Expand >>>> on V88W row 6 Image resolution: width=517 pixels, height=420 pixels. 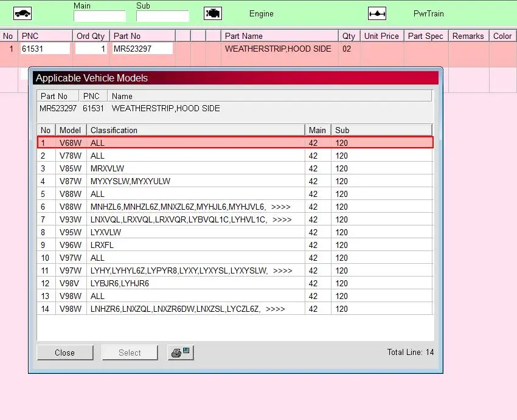click(x=280, y=207)
